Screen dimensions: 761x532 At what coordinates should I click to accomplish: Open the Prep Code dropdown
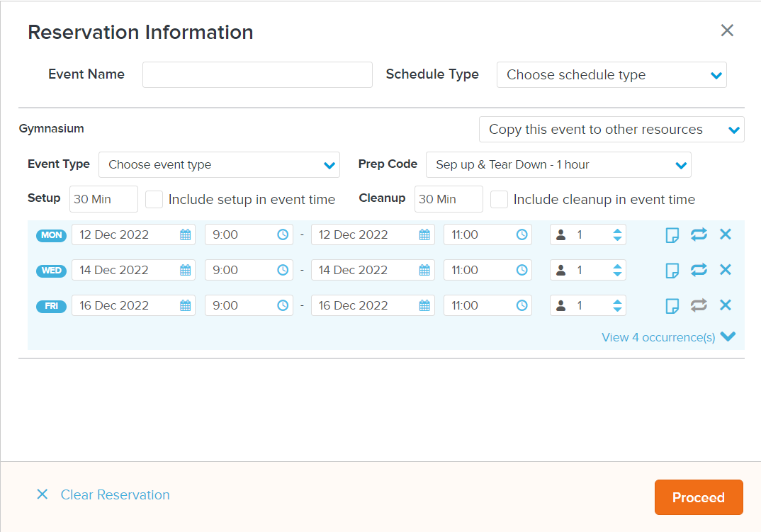[x=559, y=164]
